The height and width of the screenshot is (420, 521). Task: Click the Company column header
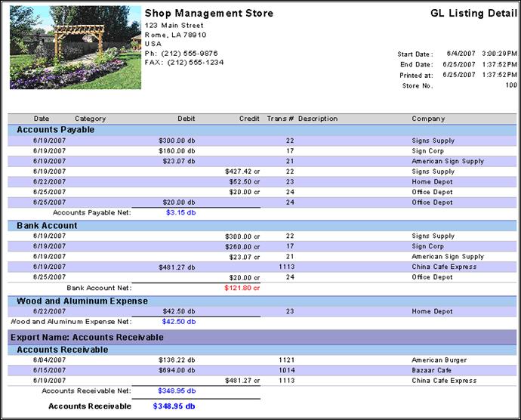[428, 119]
